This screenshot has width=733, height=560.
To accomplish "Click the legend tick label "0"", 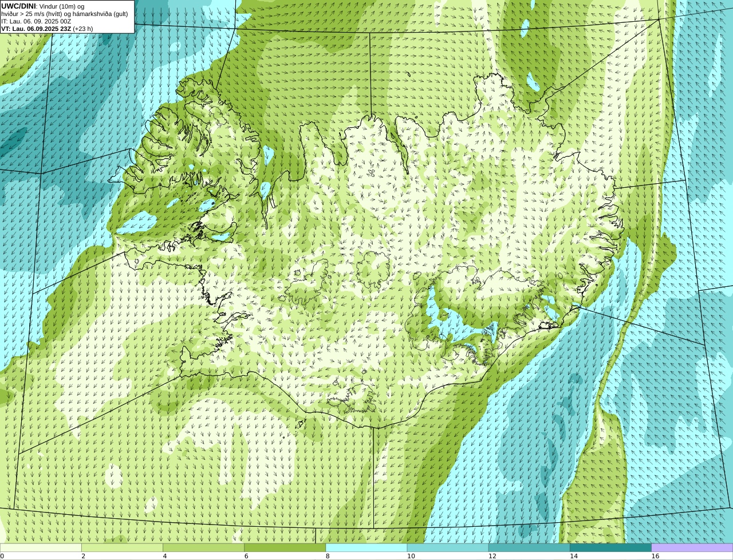I will 2,556.
